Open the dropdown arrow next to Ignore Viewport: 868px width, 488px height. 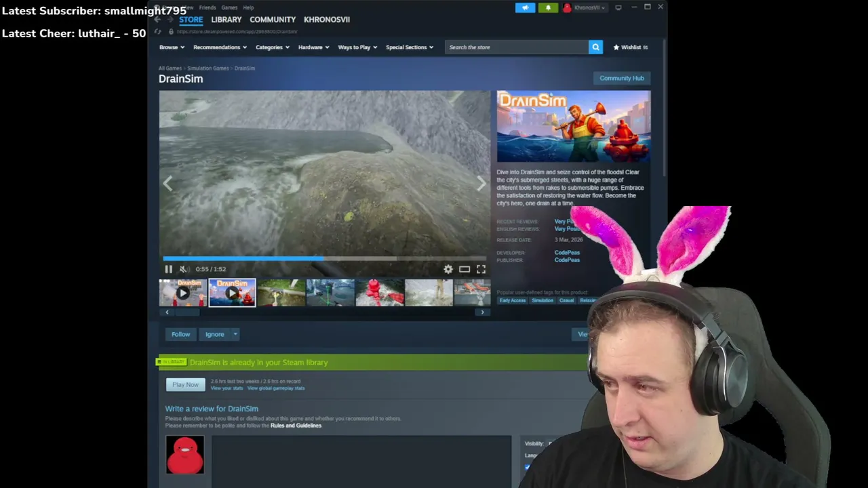click(235, 334)
